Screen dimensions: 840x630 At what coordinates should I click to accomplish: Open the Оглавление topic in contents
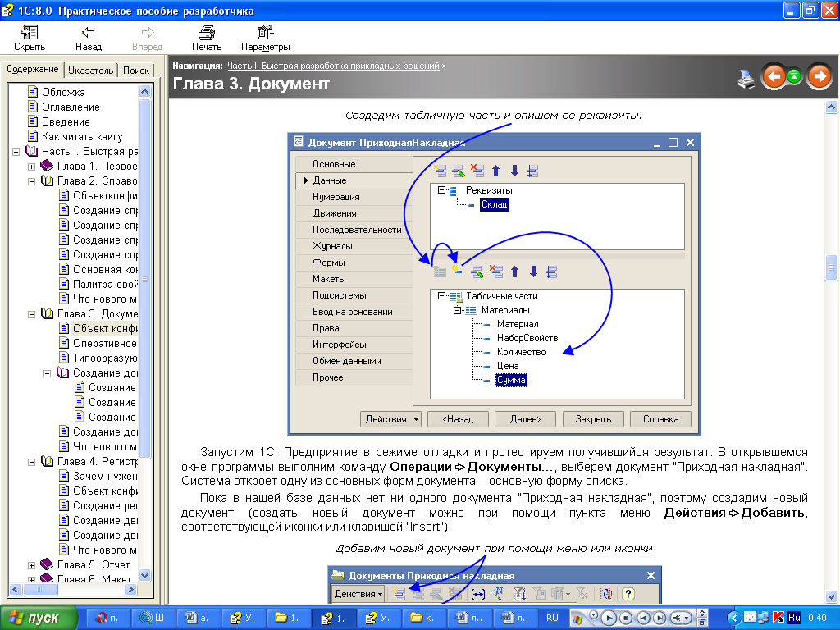(x=71, y=107)
